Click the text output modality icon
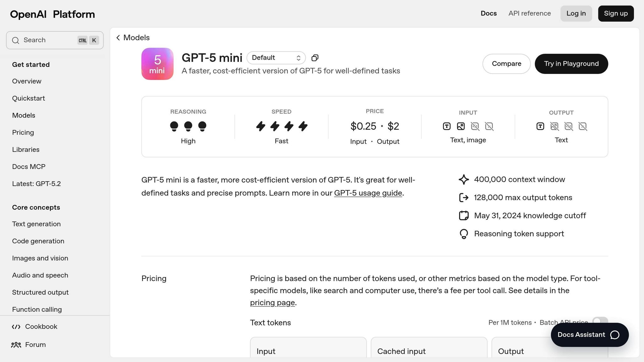The image size is (644, 362). coord(540,126)
